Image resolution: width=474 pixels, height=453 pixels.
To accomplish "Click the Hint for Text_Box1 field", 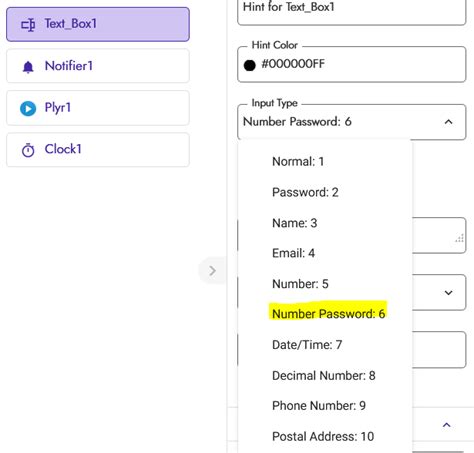I will (x=352, y=12).
